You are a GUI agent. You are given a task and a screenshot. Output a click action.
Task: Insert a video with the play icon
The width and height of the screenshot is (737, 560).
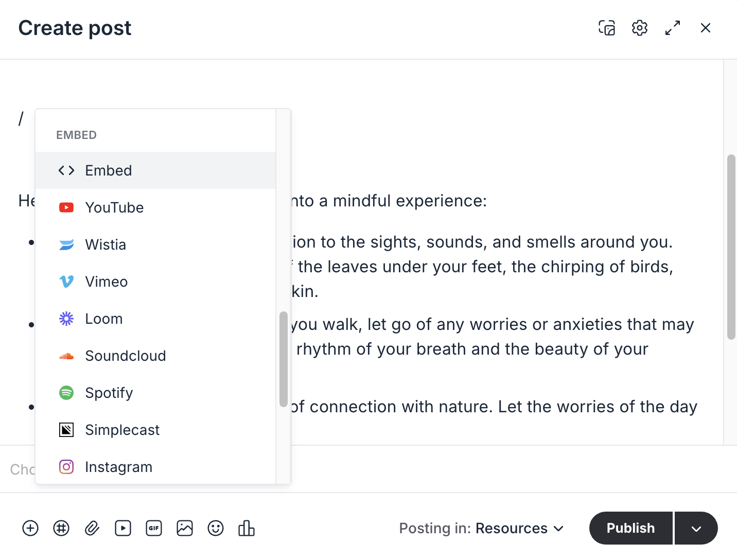(x=123, y=528)
